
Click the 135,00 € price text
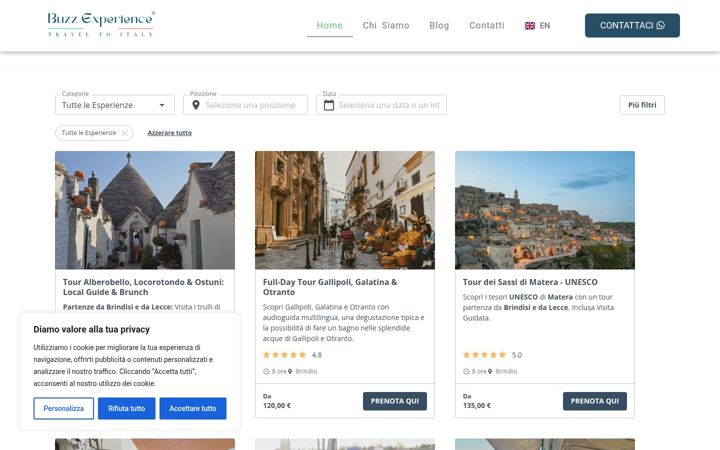pyautogui.click(x=477, y=405)
